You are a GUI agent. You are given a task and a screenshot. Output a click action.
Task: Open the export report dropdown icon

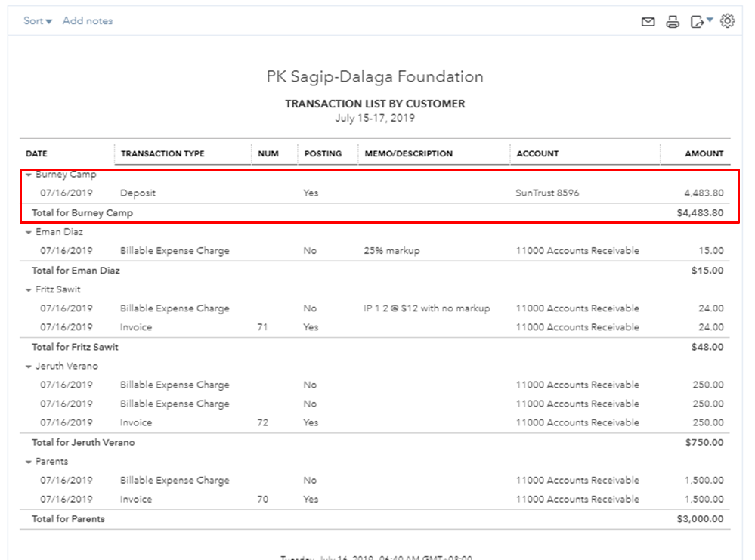click(701, 22)
